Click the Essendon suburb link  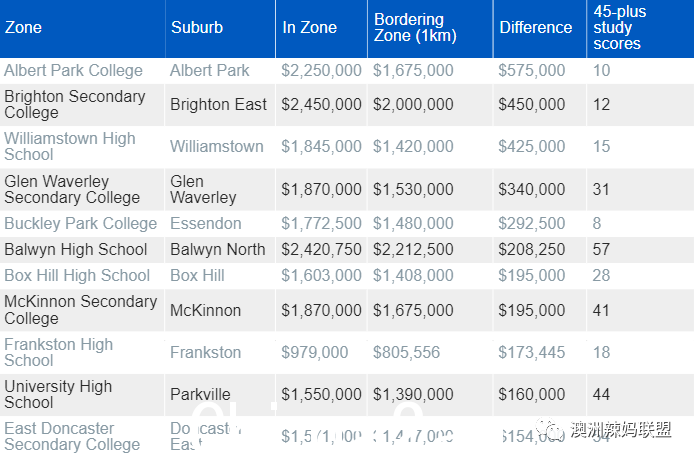tap(206, 223)
